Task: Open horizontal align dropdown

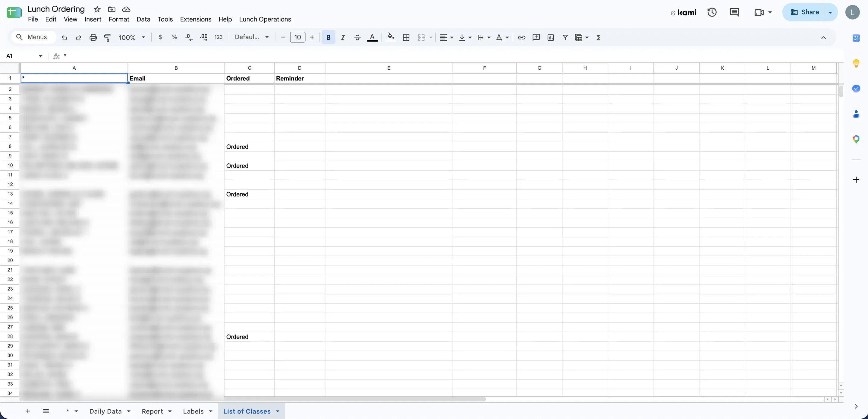Action: tap(446, 37)
